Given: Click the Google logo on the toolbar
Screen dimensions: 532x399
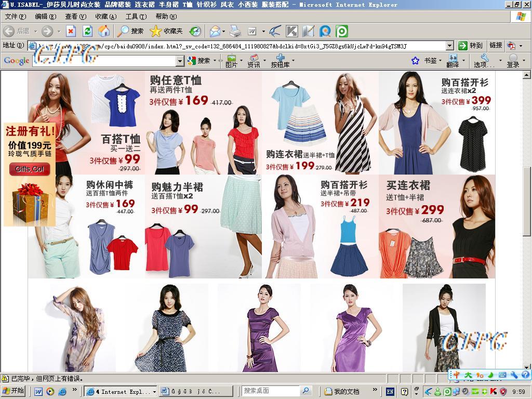Looking at the screenshot, I should (x=16, y=61).
